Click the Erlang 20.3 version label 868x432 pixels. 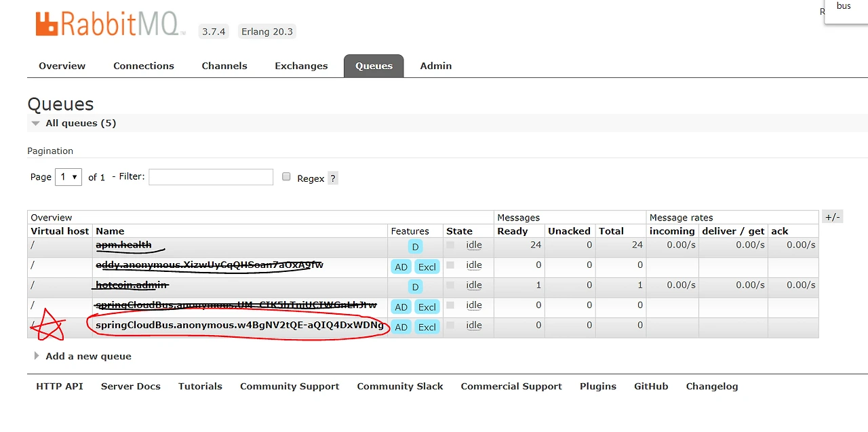coord(267,31)
